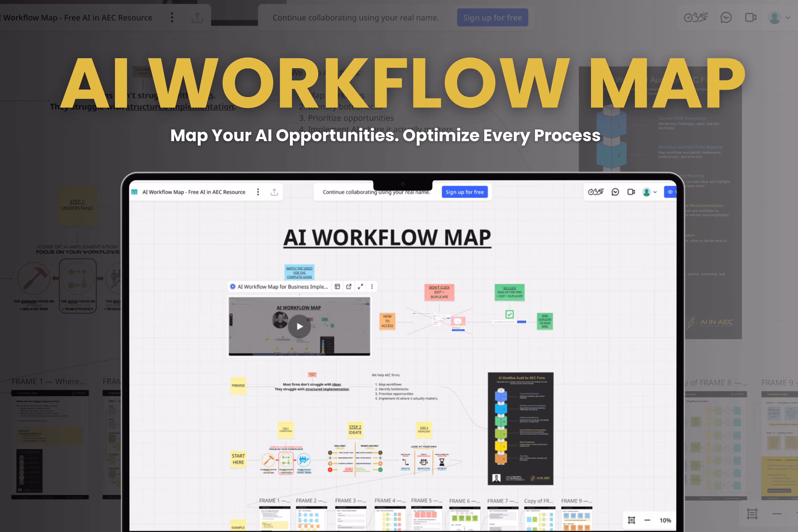Switch layout icon on video embed toolbar
The width and height of the screenshot is (798, 532).
click(x=337, y=287)
